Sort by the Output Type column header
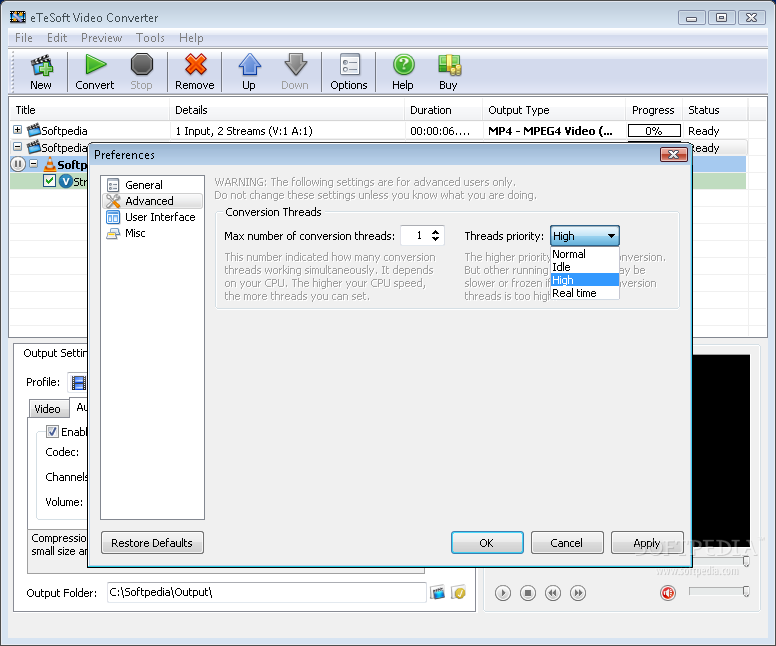 pyautogui.click(x=554, y=110)
